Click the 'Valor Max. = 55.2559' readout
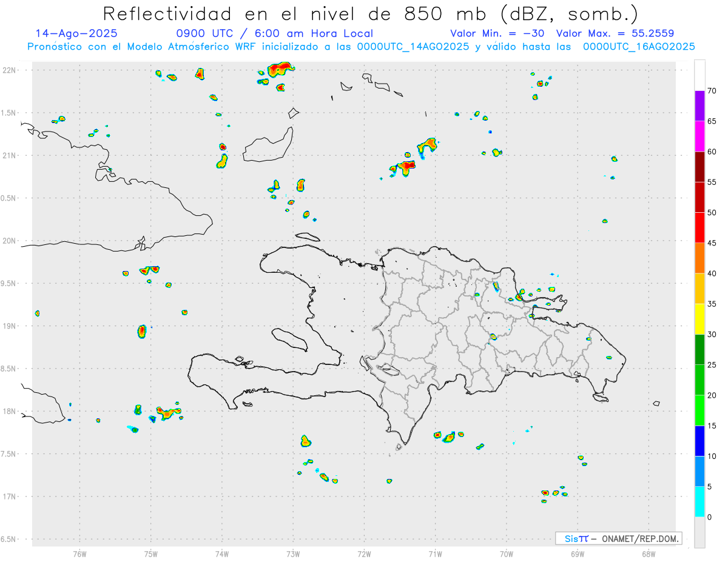Screen dimensions: 728x562 pyautogui.click(x=615, y=33)
